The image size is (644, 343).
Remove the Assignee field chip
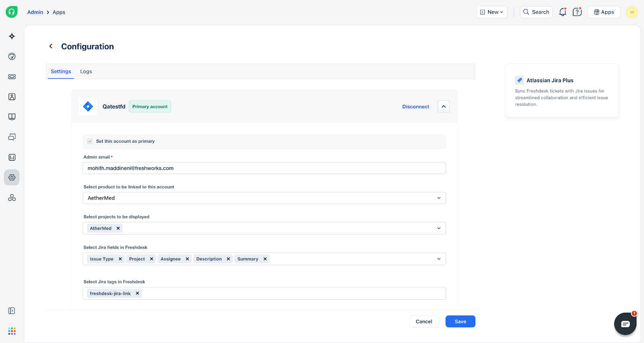(187, 259)
